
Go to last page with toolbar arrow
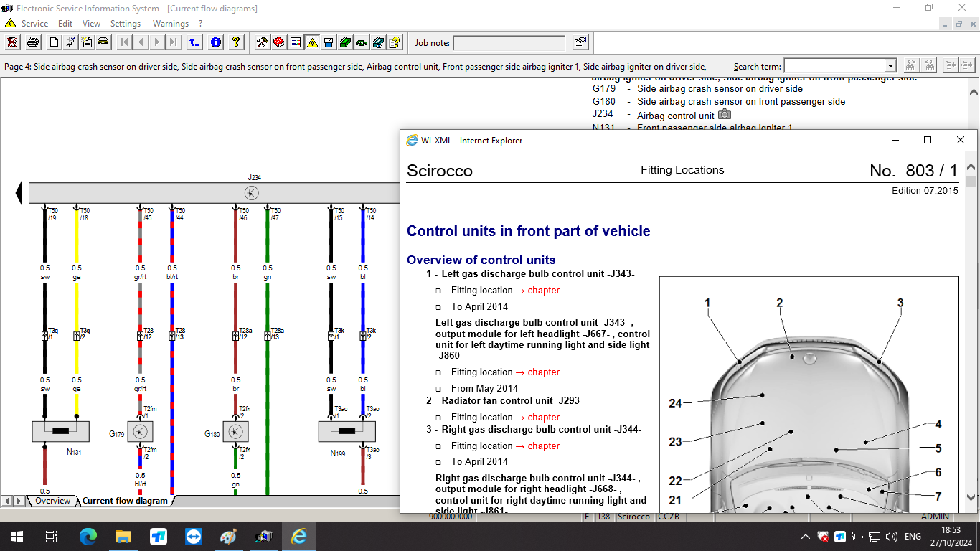[x=174, y=42]
